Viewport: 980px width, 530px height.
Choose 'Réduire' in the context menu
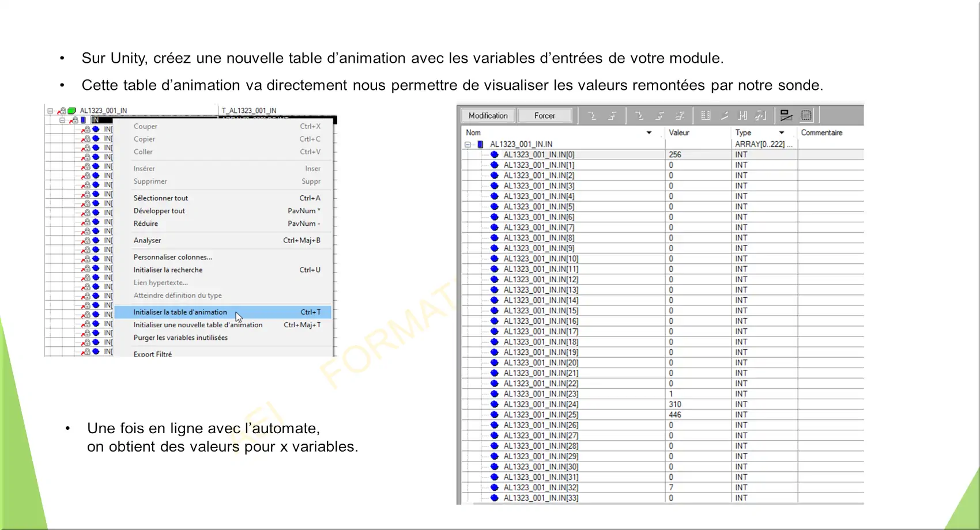coord(223,224)
